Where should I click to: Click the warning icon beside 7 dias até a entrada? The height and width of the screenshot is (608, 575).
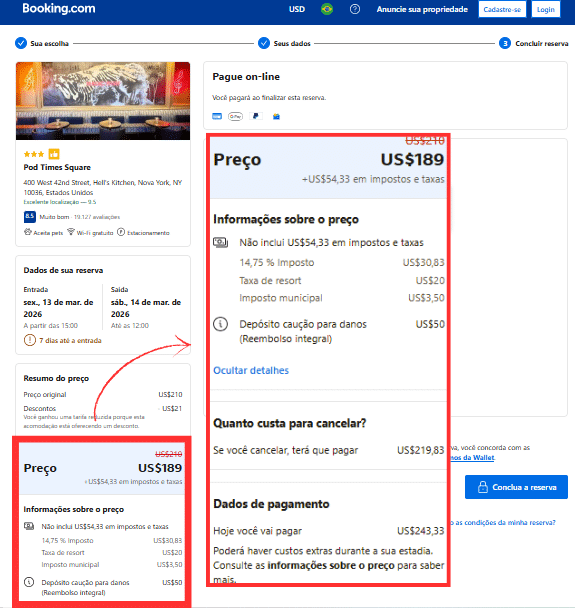pyautogui.click(x=30, y=340)
